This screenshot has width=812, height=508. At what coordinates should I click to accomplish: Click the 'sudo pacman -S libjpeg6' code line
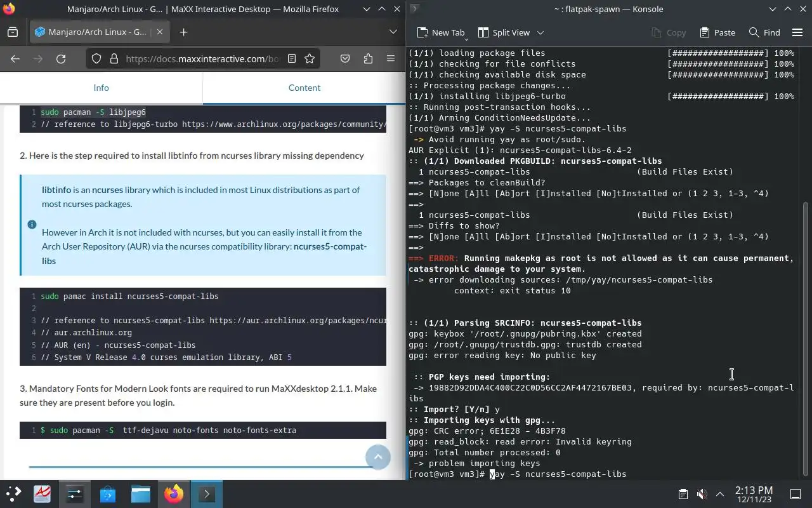(93, 112)
